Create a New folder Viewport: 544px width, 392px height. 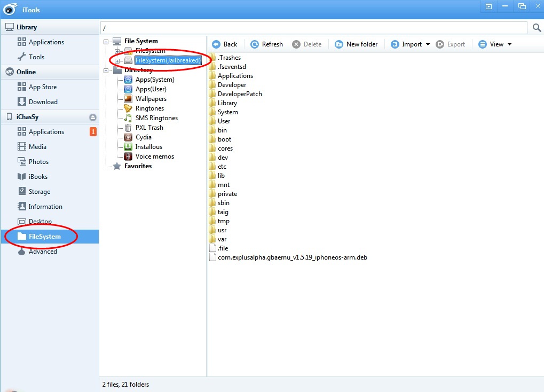point(356,44)
